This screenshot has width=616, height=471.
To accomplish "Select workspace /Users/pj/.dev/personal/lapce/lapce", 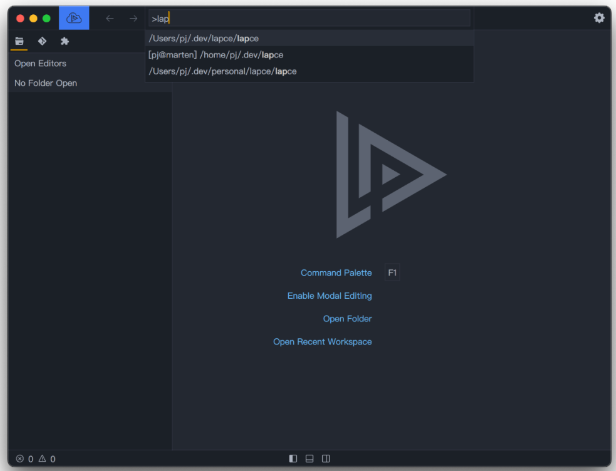I will [x=309, y=71].
